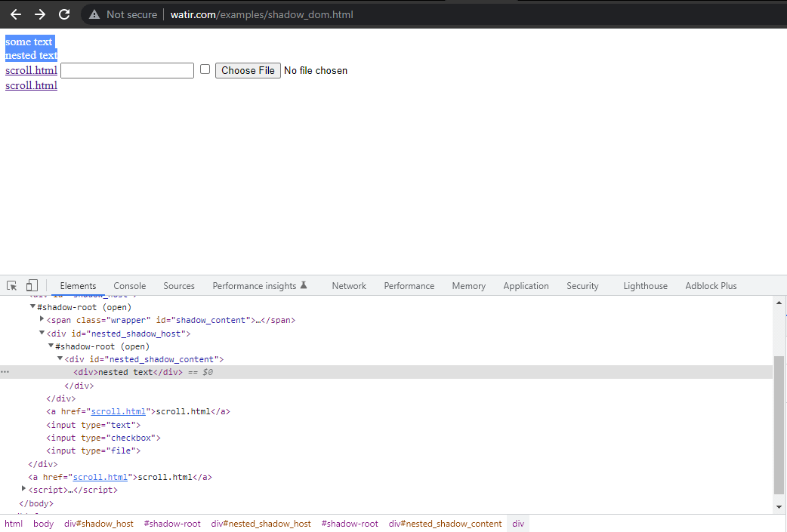Open the Lighthouse tab
Screen dimensions: 787x532
[x=645, y=286]
